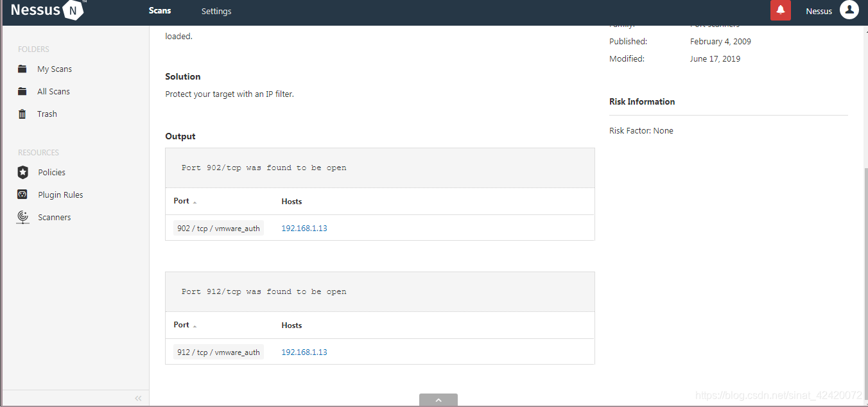Open host 192.168.1.13 for port 902
The height and width of the screenshot is (407, 868).
pos(304,228)
